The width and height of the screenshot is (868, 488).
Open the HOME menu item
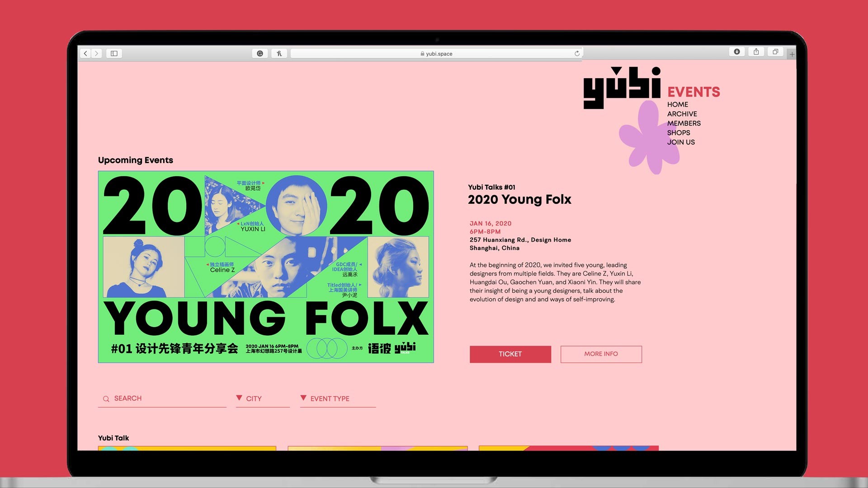[678, 104]
